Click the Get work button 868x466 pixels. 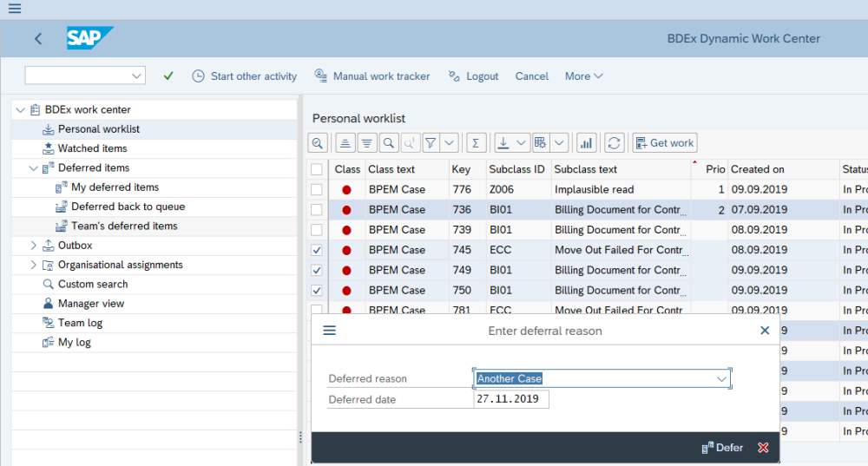click(665, 143)
